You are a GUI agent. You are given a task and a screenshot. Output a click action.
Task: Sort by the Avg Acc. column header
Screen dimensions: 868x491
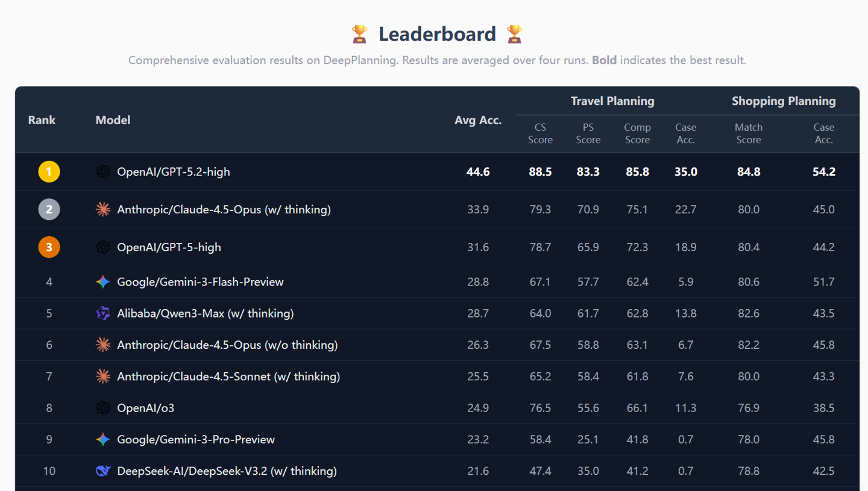click(478, 120)
